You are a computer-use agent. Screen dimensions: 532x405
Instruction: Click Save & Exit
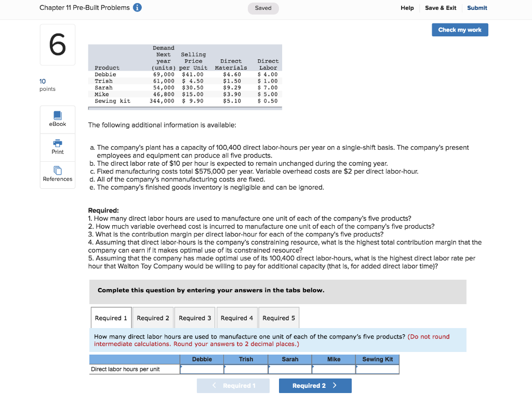(x=441, y=8)
